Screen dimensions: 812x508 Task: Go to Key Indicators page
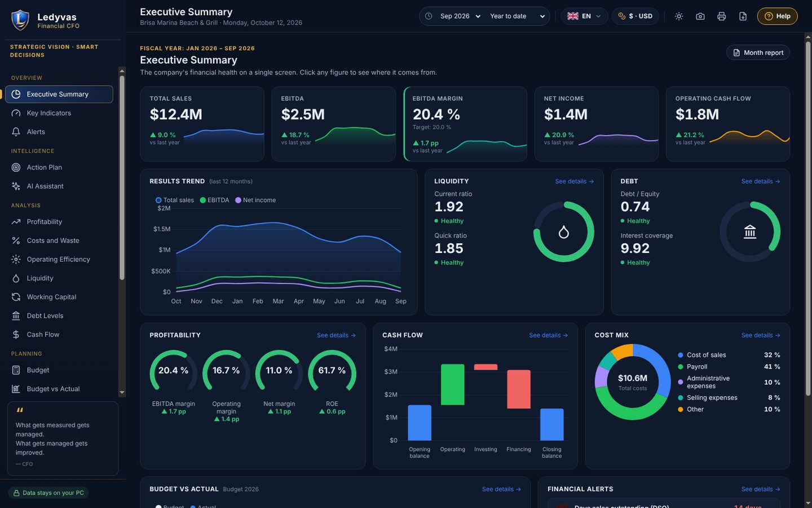coord(59,113)
